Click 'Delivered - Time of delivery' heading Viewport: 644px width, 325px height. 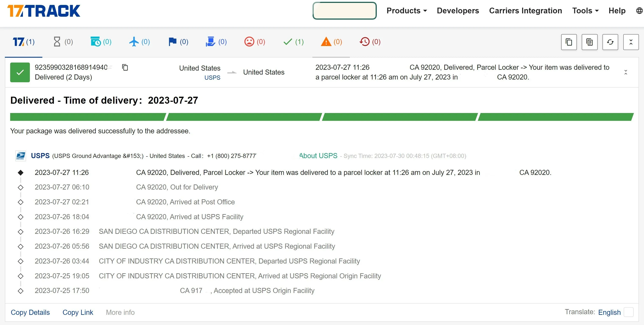click(104, 100)
